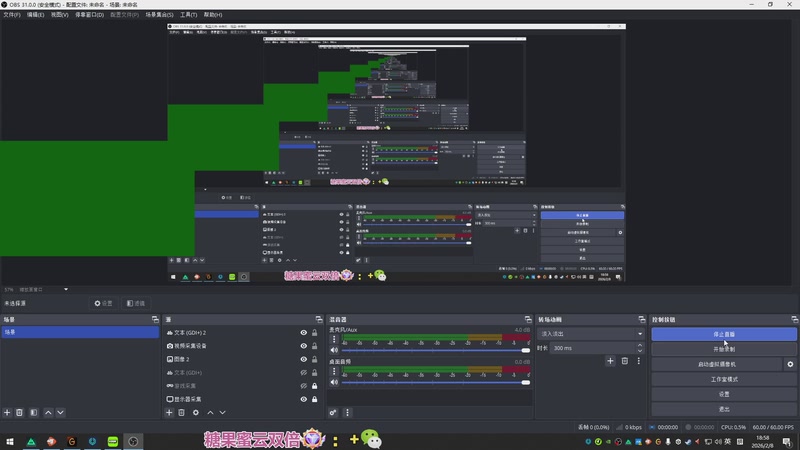Open 麦克风/Aux options three-dot menu
Viewport: 800px width, 450px height.
point(334,339)
